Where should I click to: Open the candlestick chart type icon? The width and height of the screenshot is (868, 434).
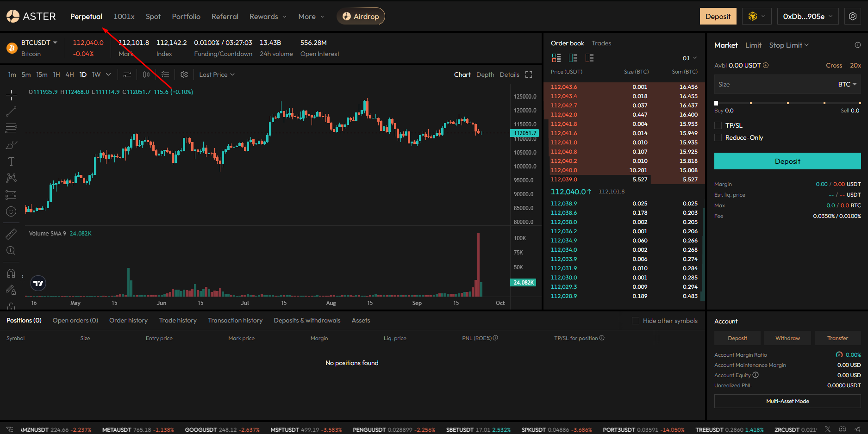tap(146, 74)
